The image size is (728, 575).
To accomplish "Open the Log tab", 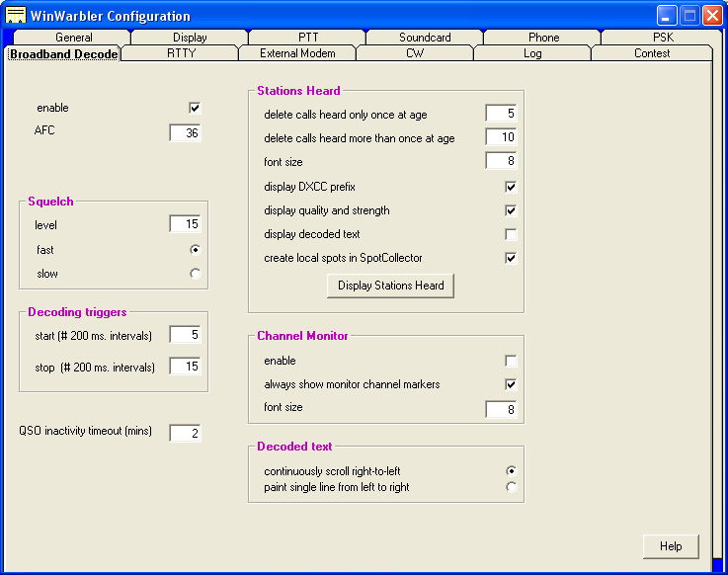I will [x=532, y=53].
